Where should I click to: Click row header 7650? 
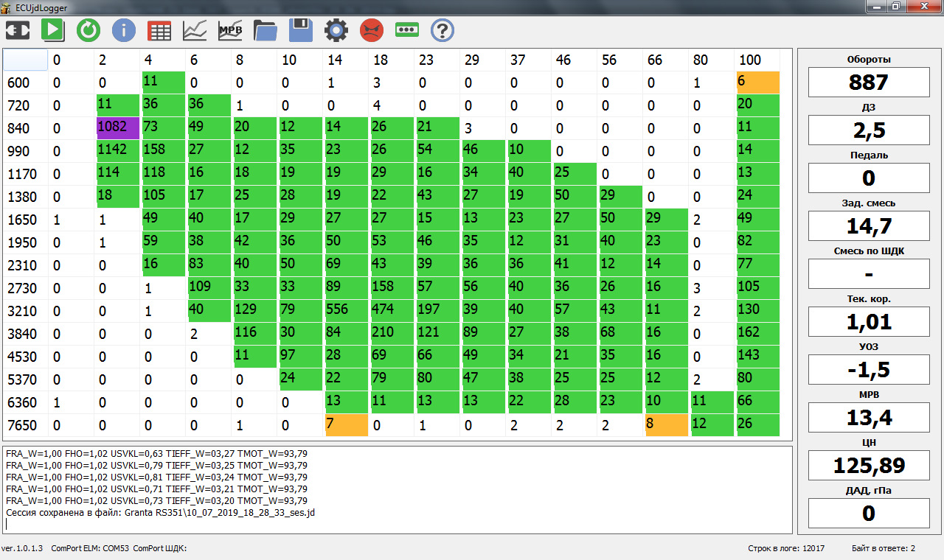click(26, 425)
